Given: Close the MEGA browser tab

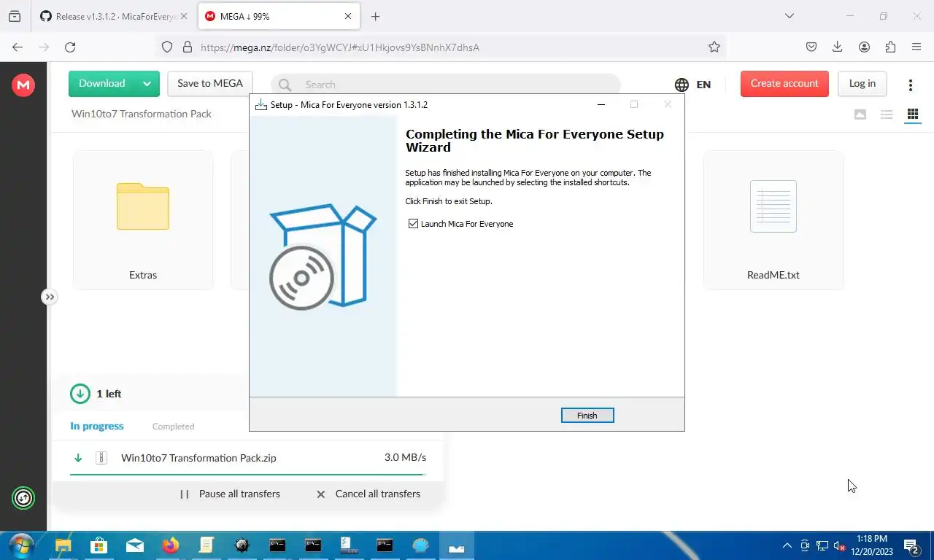Looking at the screenshot, I should [x=348, y=16].
